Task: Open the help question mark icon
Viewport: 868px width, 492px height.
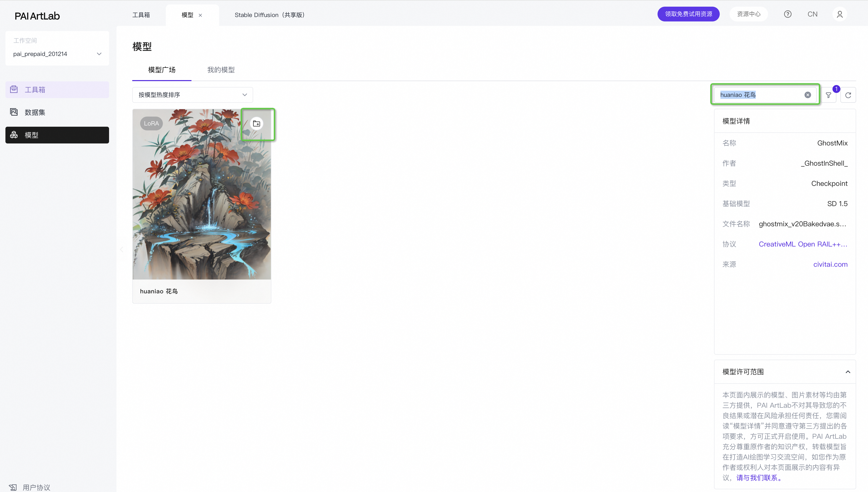Action: click(788, 14)
